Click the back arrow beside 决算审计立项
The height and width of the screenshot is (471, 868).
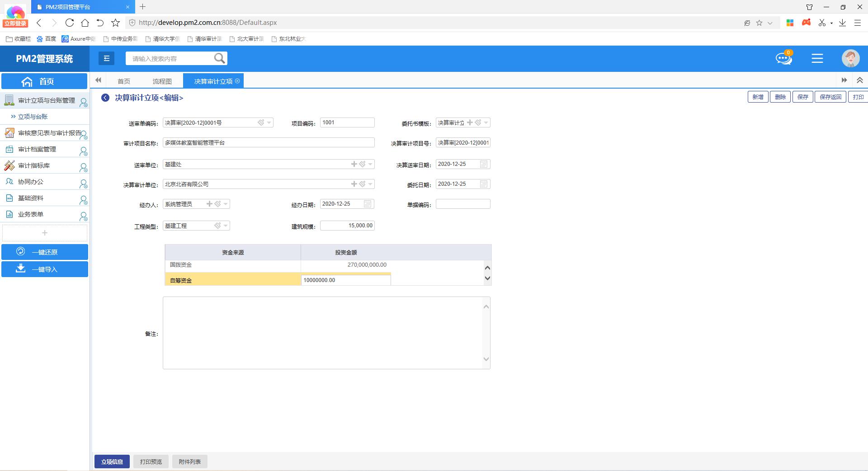pyautogui.click(x=105, y=98)
